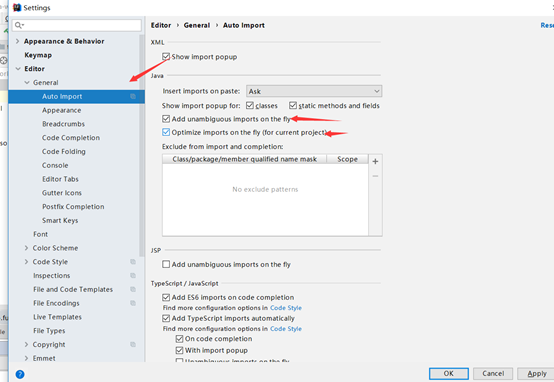This screenshot has height=382, width=554.
Task: Click the project-level icon beside Auto Import
Action: coord(133,96)
